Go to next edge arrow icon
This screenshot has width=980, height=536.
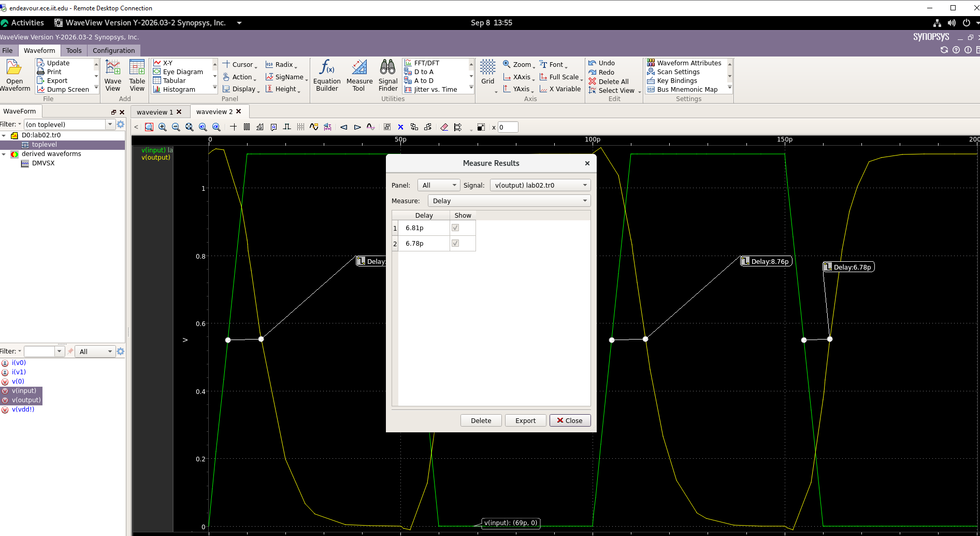point(357,127)
